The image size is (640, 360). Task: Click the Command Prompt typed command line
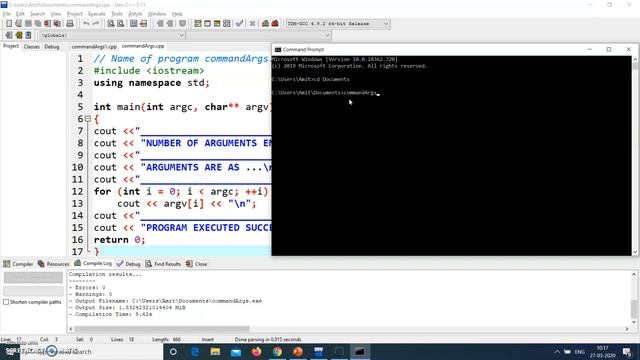[x=325, y=93]
